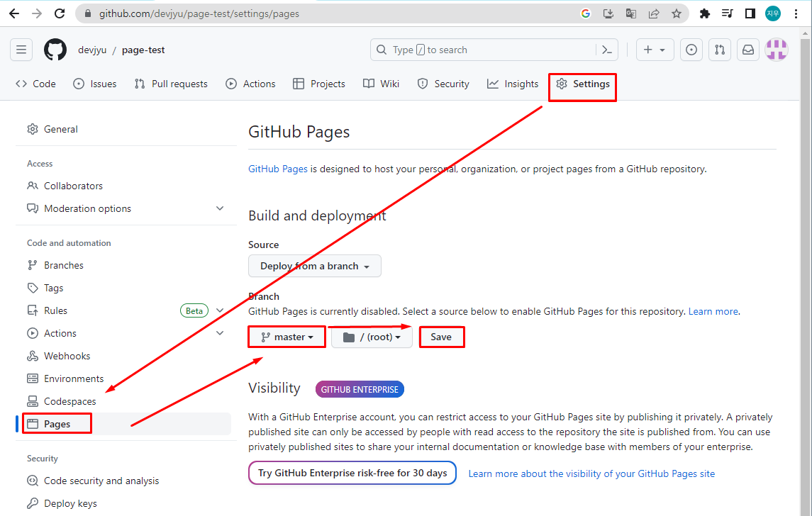Switch to the Projects tab
The image size is (812, 516).
[x=319, y=84]
